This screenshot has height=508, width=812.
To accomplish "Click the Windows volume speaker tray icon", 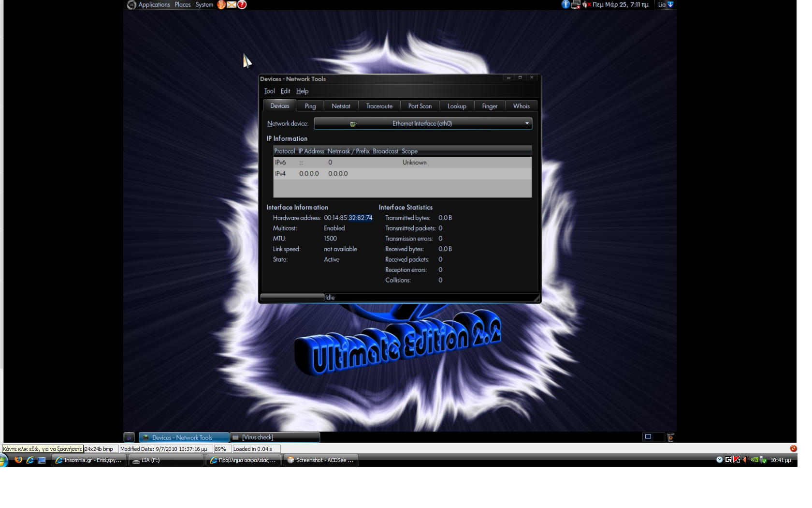I will click(745, 460).
